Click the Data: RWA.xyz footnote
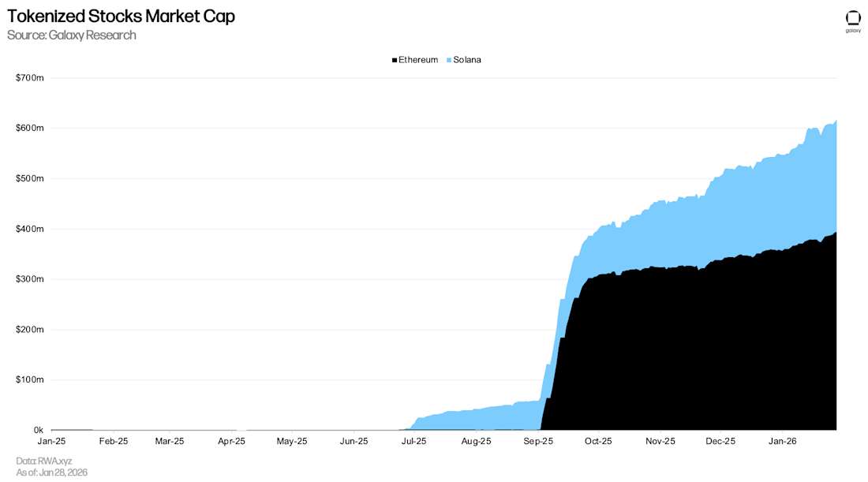The image size is (868, 482). point(43,461)
